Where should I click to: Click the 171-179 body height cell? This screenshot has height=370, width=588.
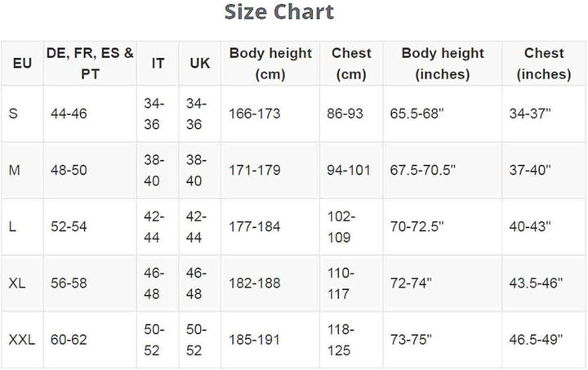tap(255, 171)
